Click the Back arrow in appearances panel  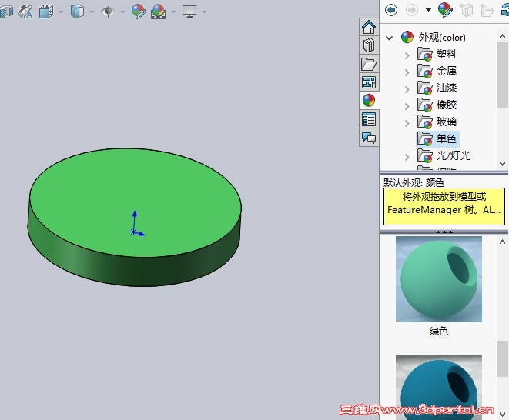(x=391, y=10)
